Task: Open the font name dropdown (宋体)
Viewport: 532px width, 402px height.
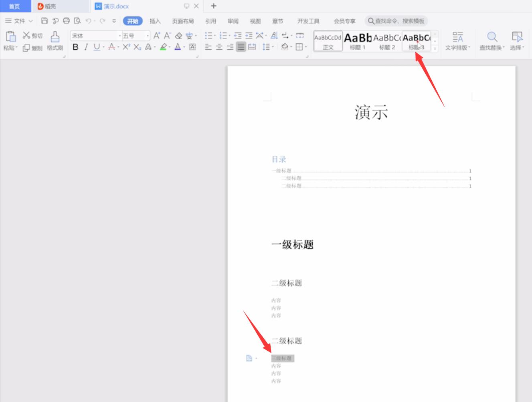Action: pyautogui.click(x=119, y=36)
